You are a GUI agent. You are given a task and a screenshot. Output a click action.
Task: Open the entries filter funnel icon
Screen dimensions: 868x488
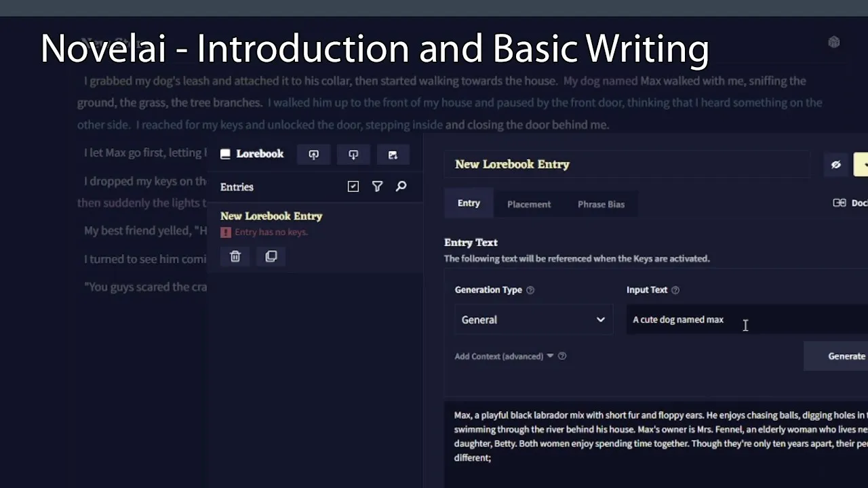click(377, 186)
